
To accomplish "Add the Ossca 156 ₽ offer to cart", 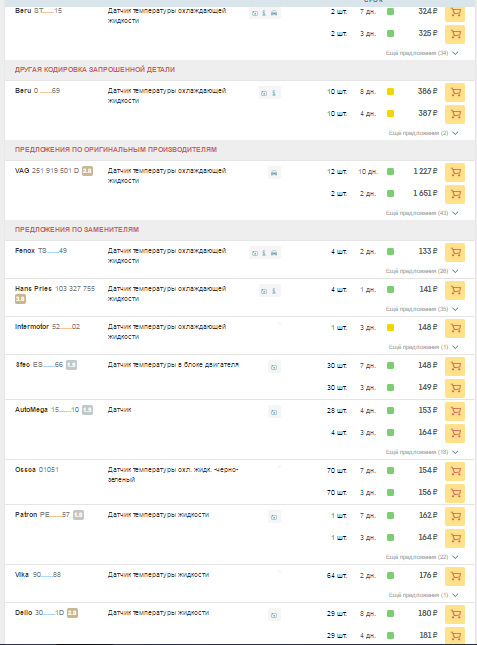I will pyautogui.click(x=455, y=493).
